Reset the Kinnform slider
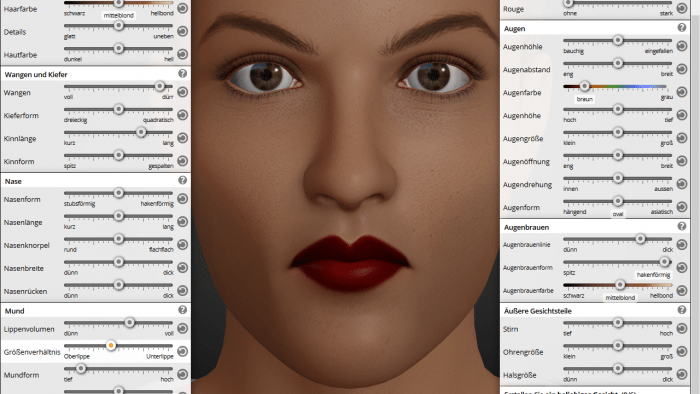The width and height of the screenshot is (700, 394). coord(183,161)
